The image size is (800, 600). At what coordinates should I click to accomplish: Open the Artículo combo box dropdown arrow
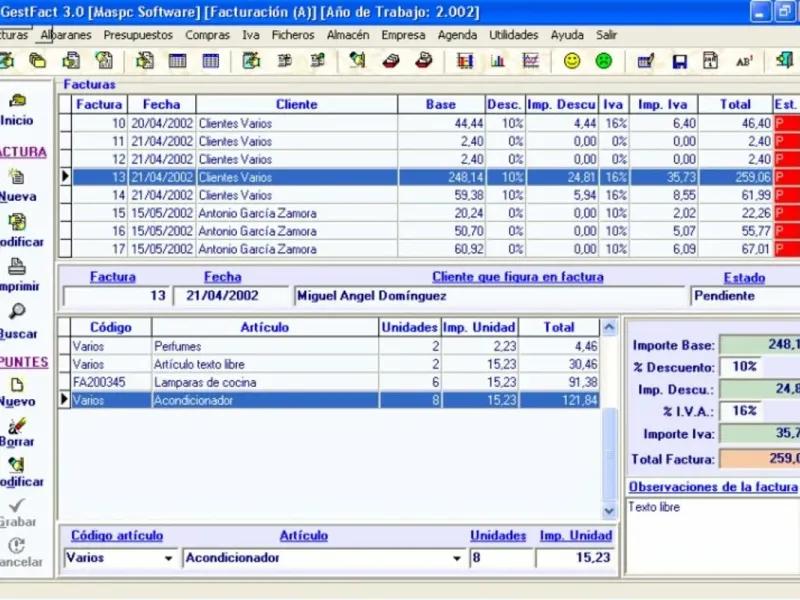[x=458, y=558]
